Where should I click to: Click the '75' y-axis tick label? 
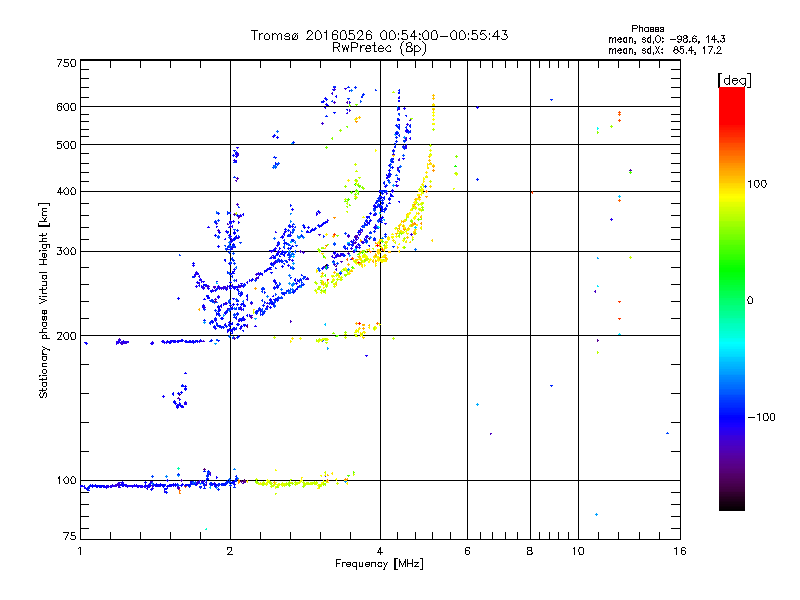pos(70,536)
